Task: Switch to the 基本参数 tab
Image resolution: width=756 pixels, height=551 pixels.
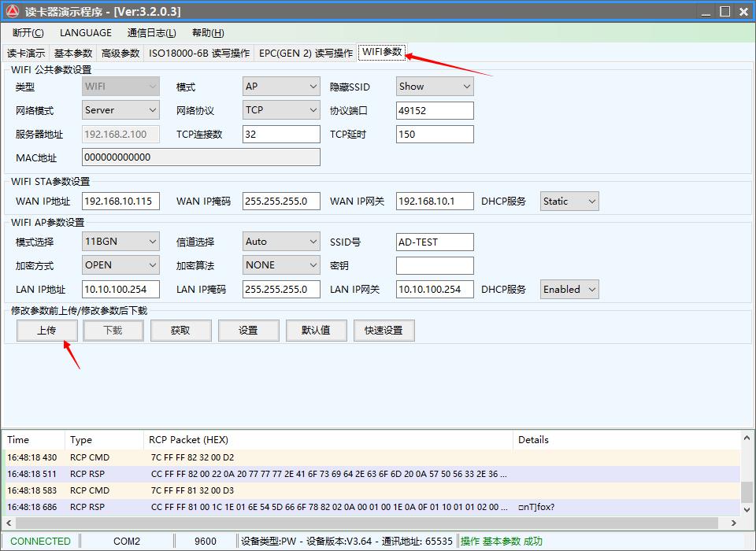Action: pos(73,54)
